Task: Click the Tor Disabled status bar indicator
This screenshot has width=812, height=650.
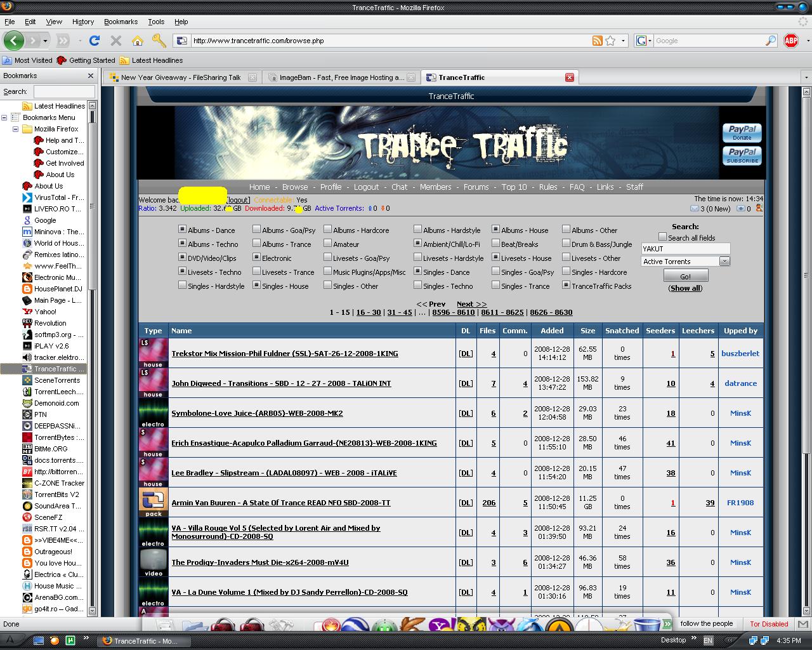Action: [x=769, y=624]
